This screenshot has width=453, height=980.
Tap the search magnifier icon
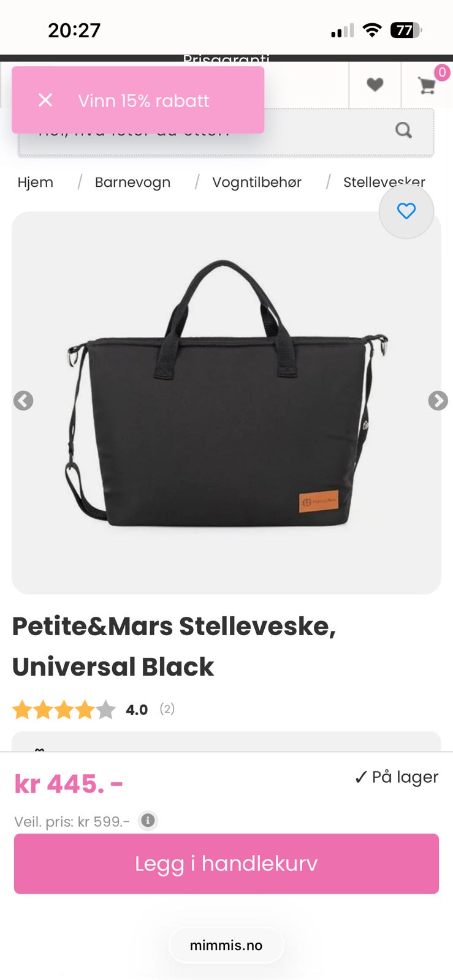pyautogui.click(x=403, y=130)
